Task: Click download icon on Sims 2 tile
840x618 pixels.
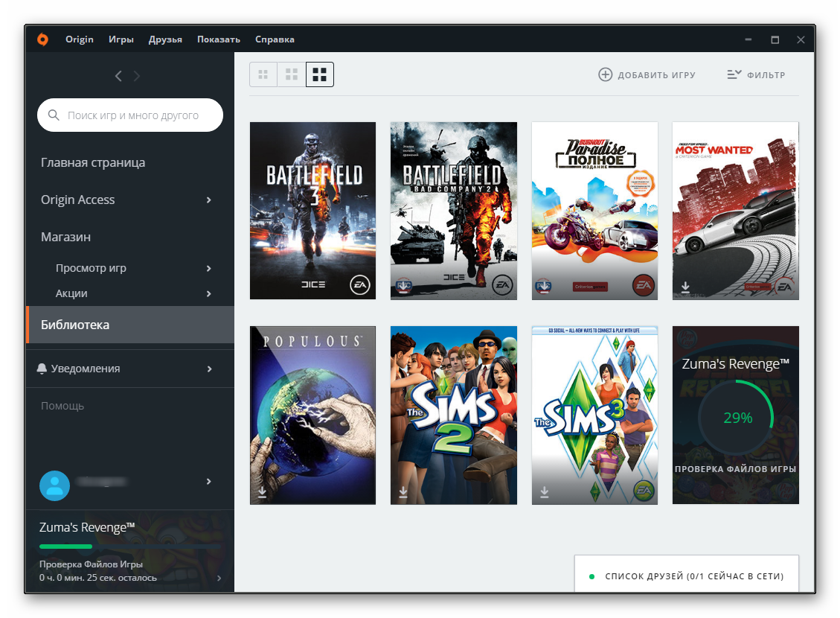Action: coord(403,492)
